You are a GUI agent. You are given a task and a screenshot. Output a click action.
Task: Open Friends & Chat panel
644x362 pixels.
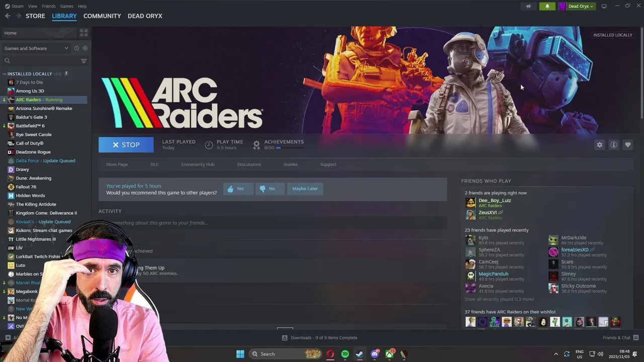click(620, 338)
